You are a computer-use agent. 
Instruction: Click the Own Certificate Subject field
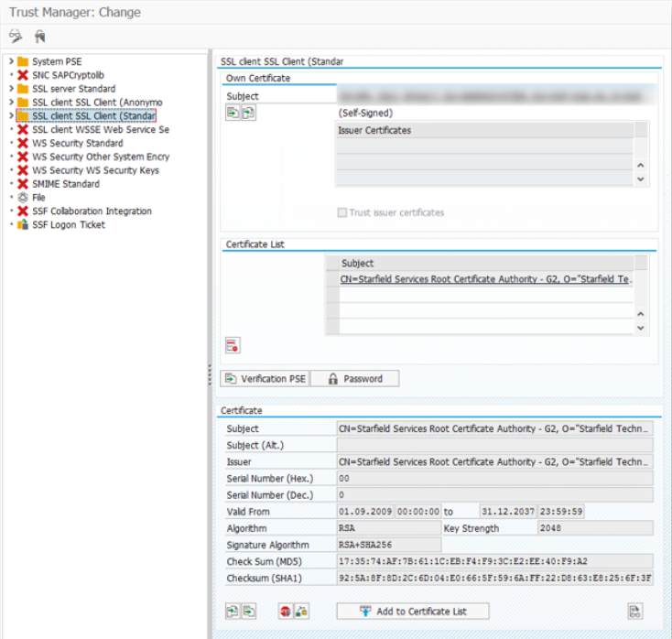point(496,96)
